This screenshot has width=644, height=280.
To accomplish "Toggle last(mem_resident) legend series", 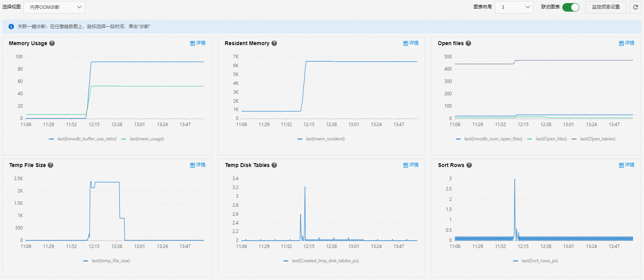I will pos(321,139).
